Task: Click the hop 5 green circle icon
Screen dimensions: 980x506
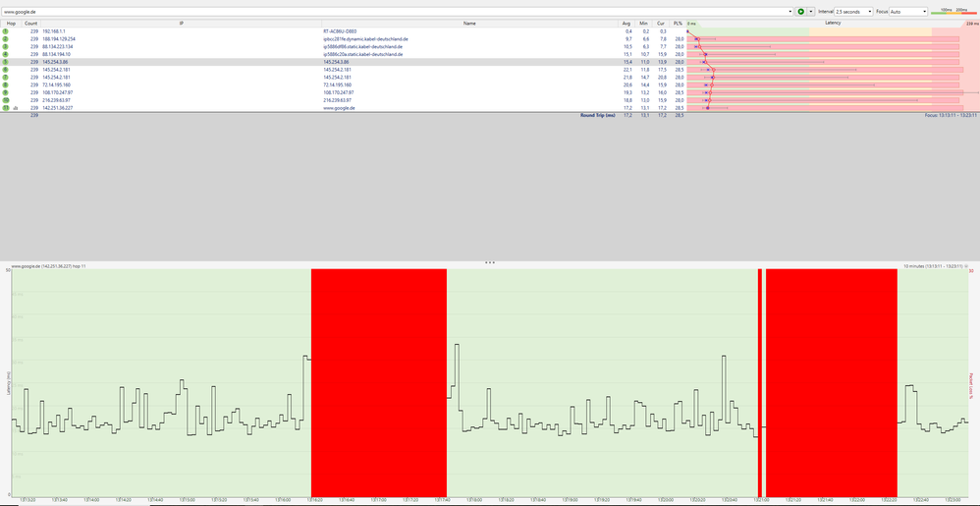Action: click(x=5, y=62)
